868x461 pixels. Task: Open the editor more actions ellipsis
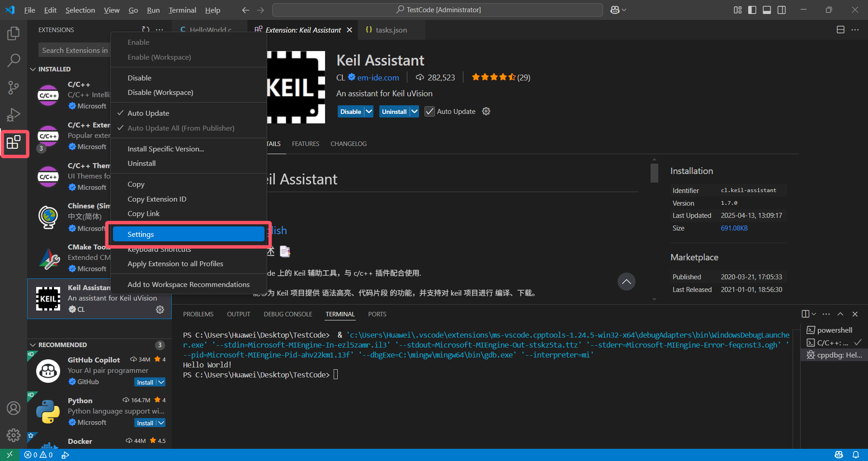click(855, 30)
